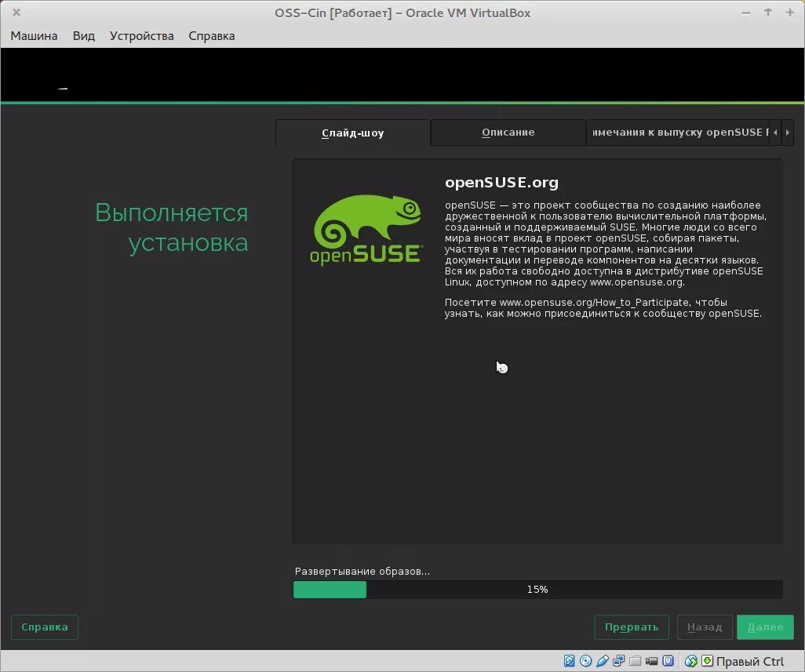Click the Назад button

705,627
